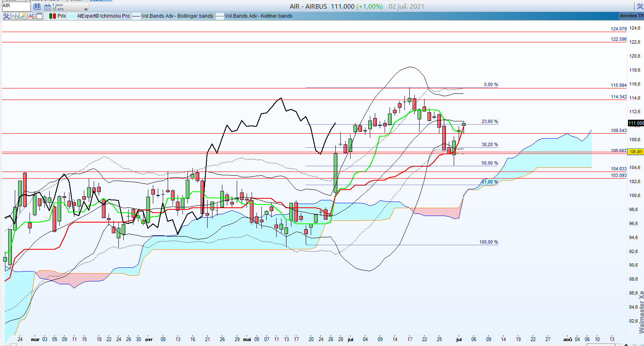Click the Fibonacci 100,00 % label

[x=488, y=242]
